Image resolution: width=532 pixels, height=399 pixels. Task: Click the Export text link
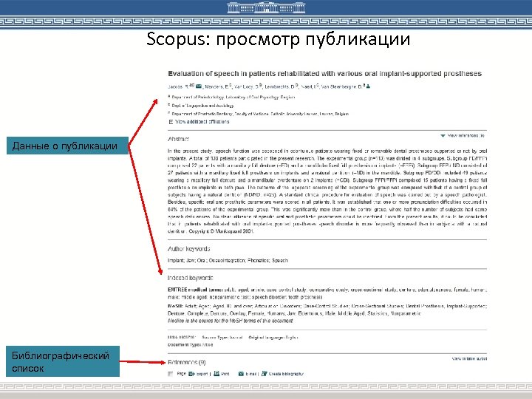pos(202,374)
